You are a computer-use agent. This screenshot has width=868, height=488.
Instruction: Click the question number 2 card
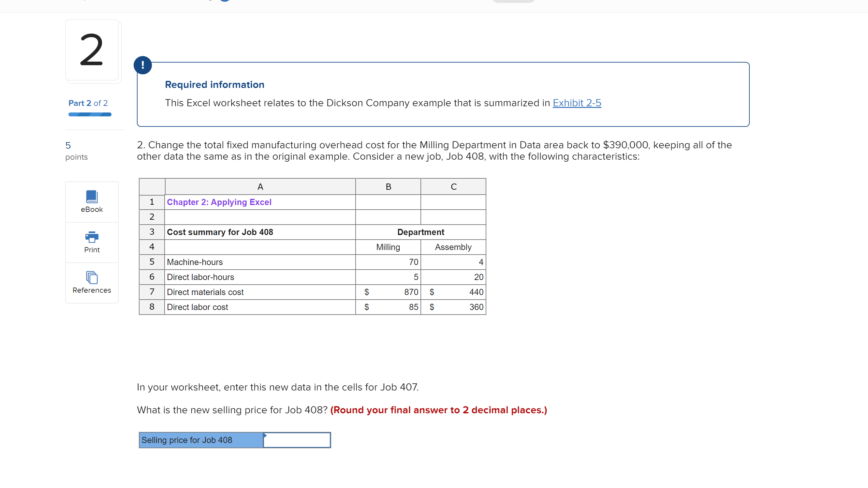point(92,51)
